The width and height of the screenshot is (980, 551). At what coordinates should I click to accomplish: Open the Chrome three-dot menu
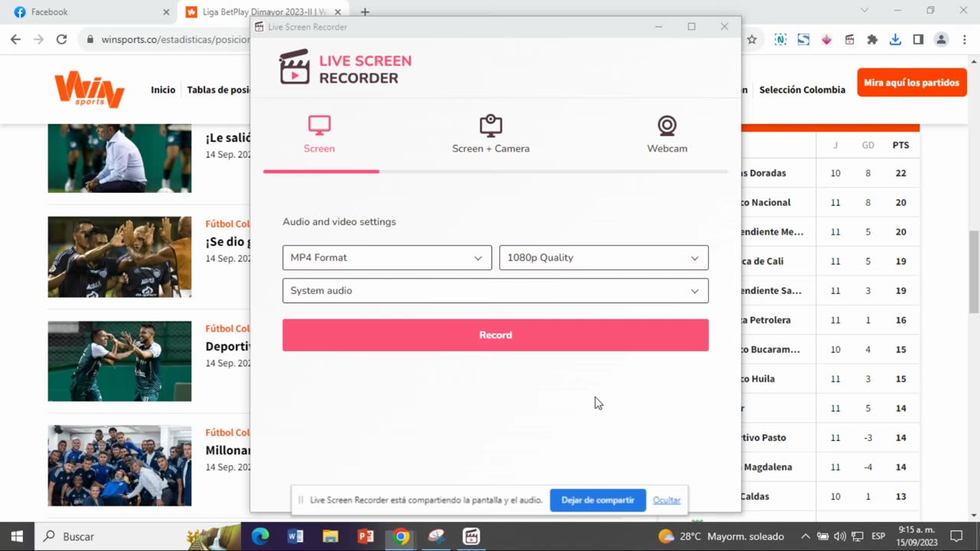pyautogui.click(x=965, y=39)
